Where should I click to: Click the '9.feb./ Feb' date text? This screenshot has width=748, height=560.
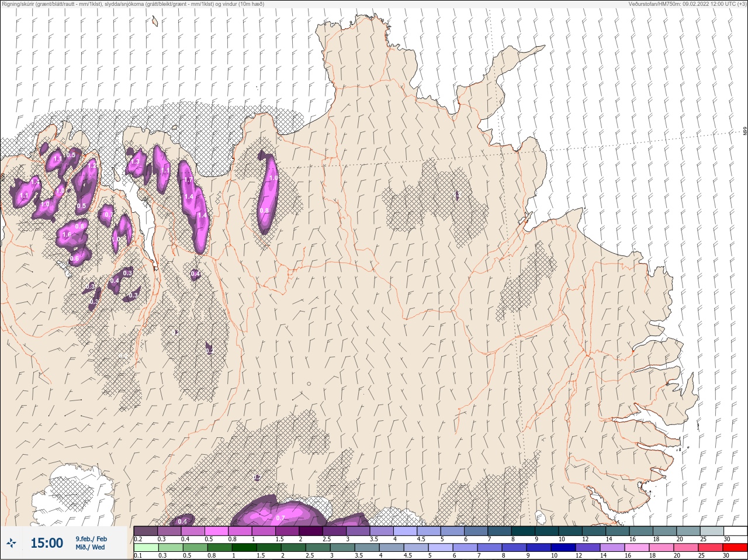[91, 539]
